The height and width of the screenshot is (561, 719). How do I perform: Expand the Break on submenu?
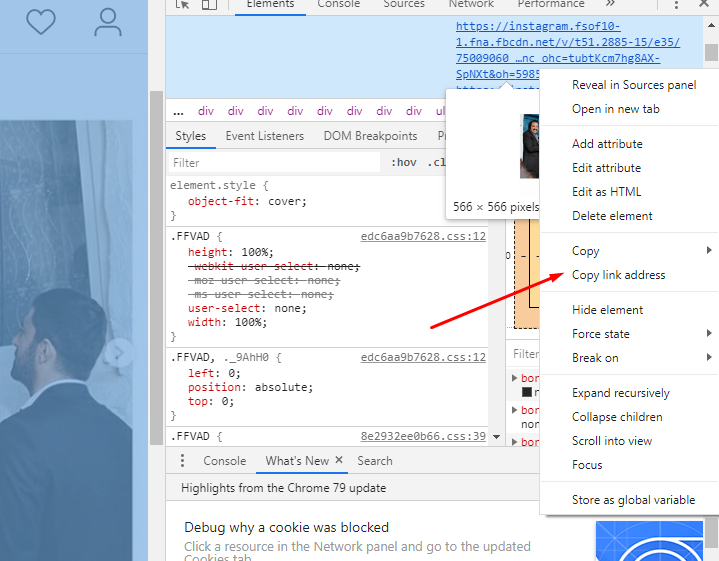pyautogui.click(x=629, y=358)
